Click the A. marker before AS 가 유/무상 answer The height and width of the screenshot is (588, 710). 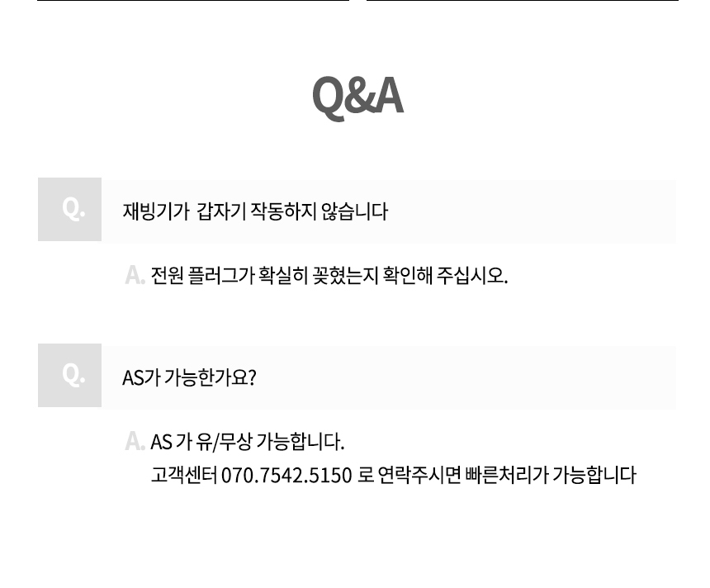tap(135, 441)
